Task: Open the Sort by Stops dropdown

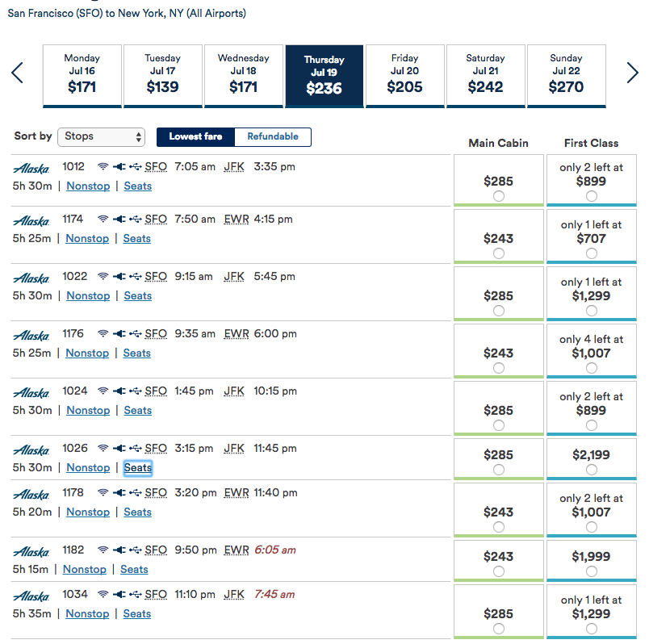Action: tap(101, 136)
